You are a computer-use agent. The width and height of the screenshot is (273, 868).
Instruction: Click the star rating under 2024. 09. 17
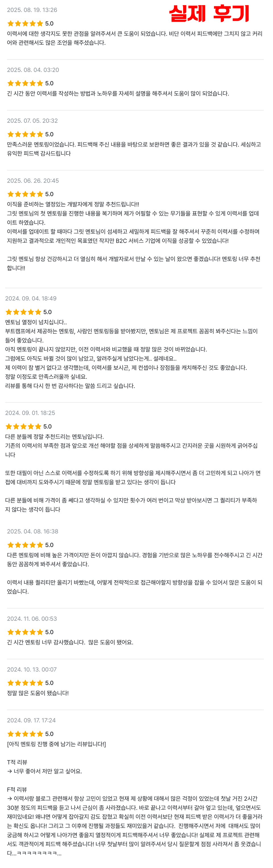(x=25, y=734)
